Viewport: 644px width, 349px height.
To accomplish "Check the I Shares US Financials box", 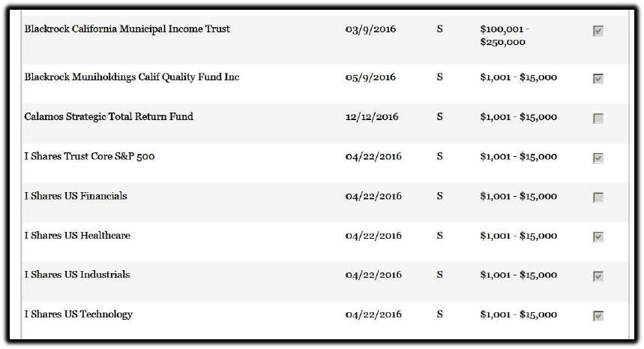I will tap(598, 197).
